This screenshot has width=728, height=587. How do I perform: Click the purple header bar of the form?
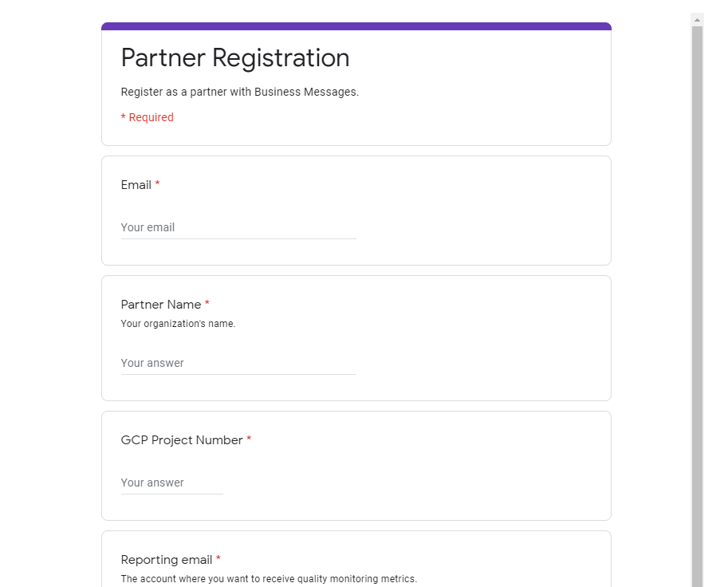[356, 26]
